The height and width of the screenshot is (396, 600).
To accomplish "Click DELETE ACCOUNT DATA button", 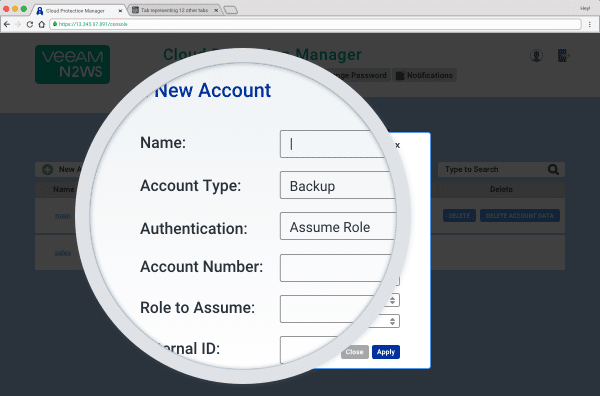I will click(520, 216).
